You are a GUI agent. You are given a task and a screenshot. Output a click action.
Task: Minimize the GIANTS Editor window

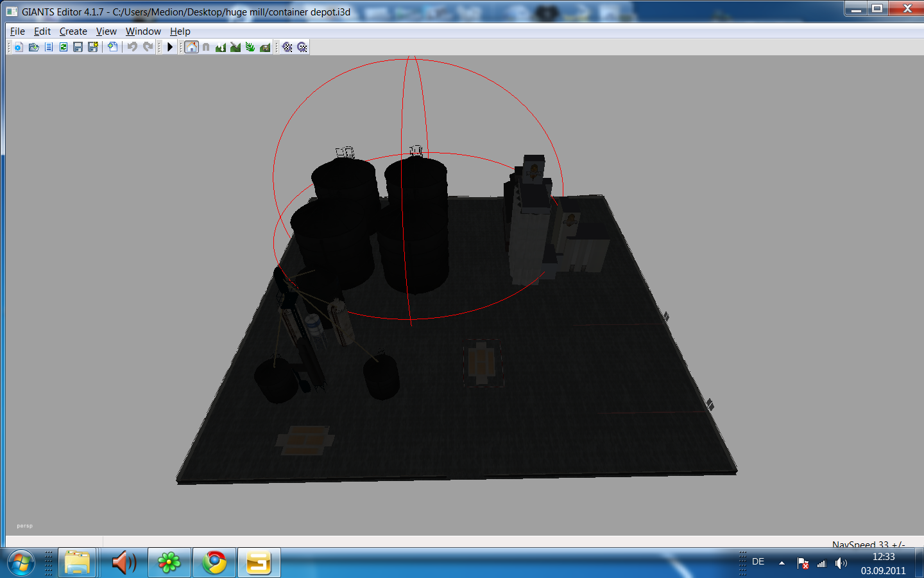[x=856, y=8]
